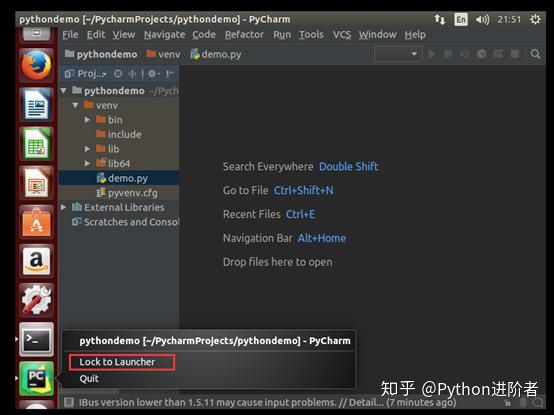The width and height of the screenshot is (554, 415).
Task: Click the En input method indicator
Action: coord(461,19)
